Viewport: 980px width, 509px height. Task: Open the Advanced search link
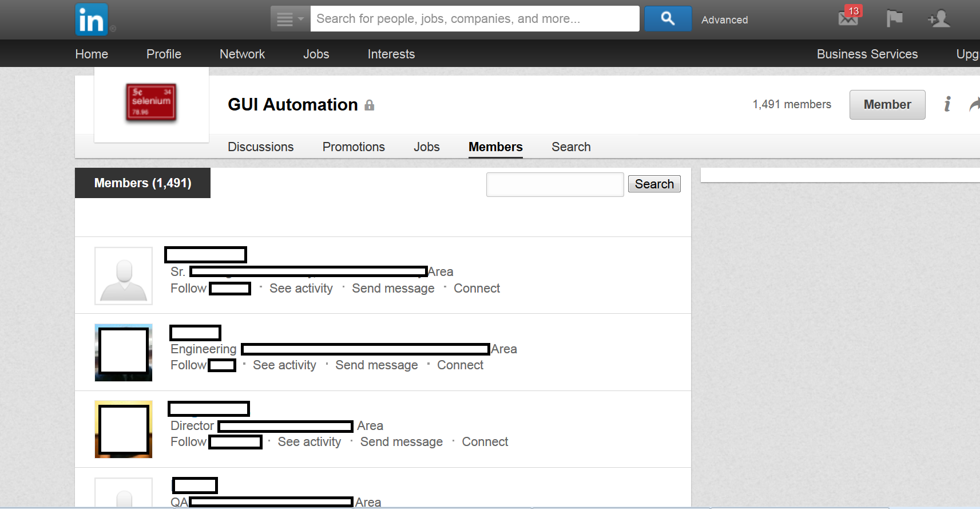tap(724, 20)
